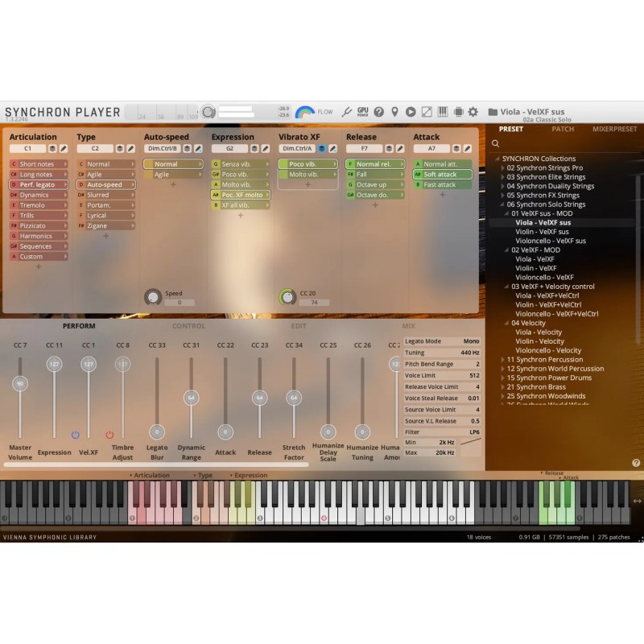644x644 pixels.
Task: Select the location pin icon in the toolbar
Action: 394,112
